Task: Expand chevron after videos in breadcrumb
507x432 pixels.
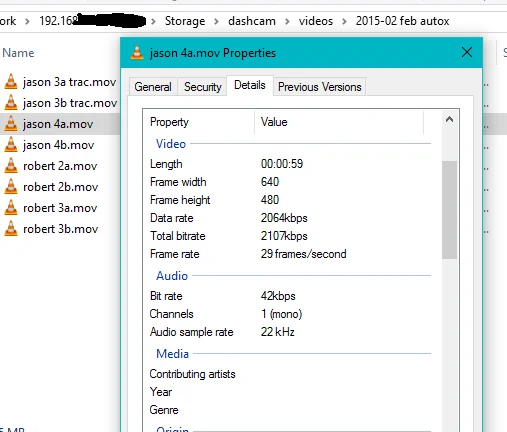Action: point(344,22)
